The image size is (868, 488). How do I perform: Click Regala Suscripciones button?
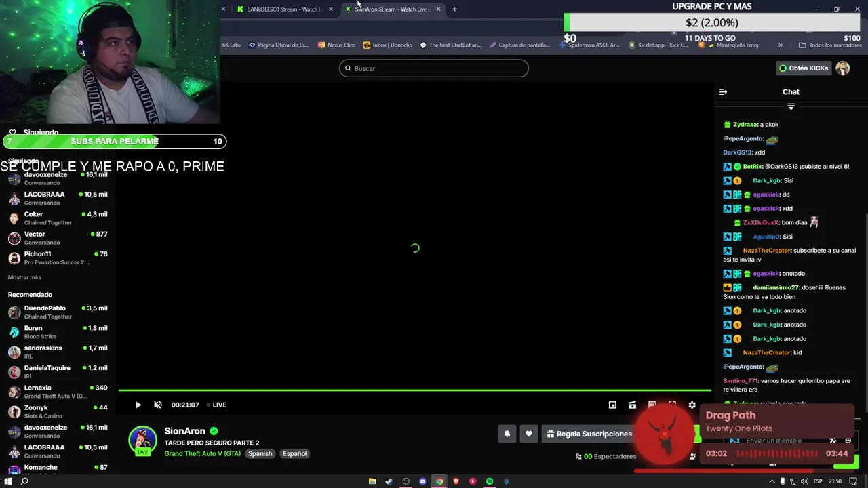click(589, 434)
